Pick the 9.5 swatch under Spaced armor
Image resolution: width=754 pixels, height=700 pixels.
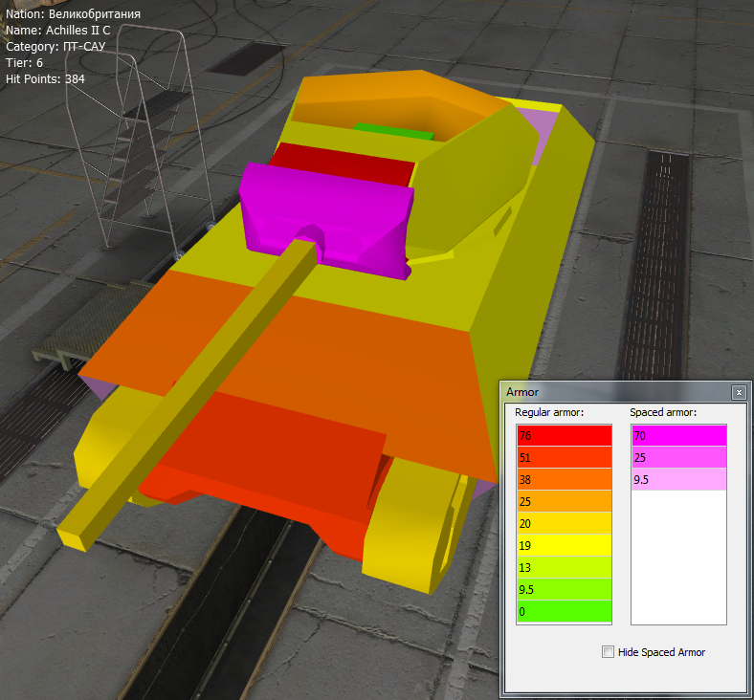click(678, 479)
